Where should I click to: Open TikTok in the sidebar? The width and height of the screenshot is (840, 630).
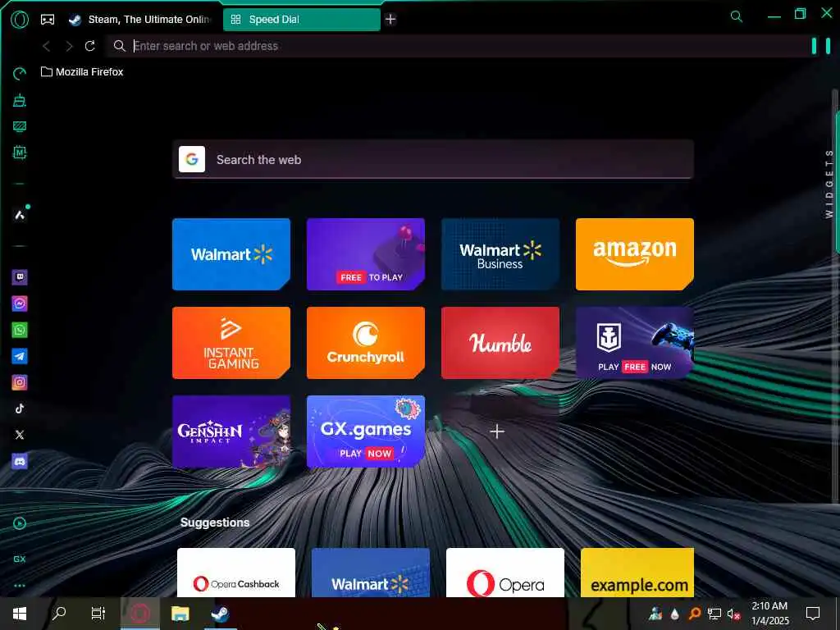point(20,409)
